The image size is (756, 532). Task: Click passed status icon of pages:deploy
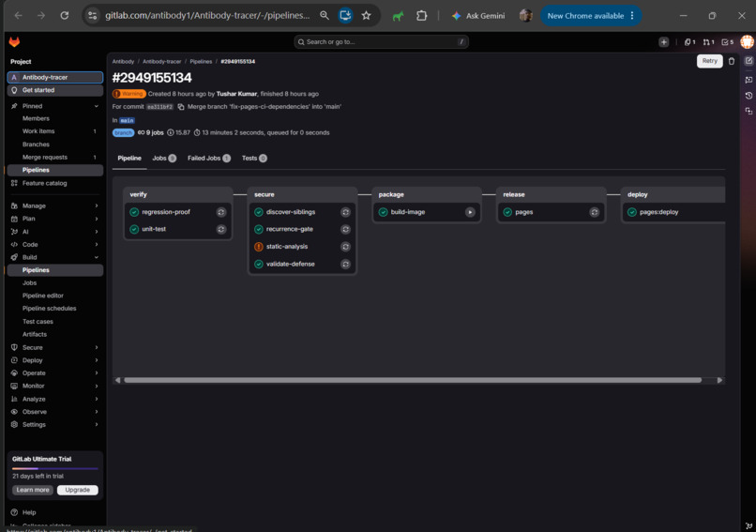(x=631, y=212)
